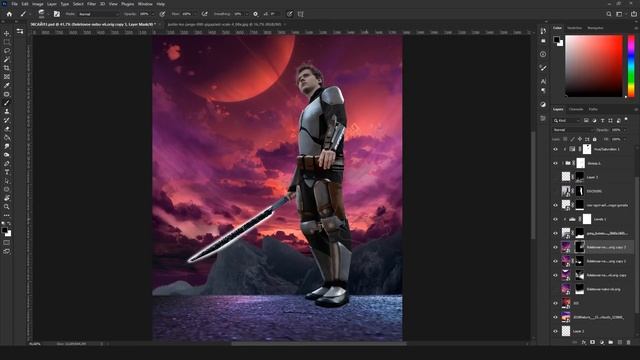Add a layer mask from Layers footer

click(592, 342)
